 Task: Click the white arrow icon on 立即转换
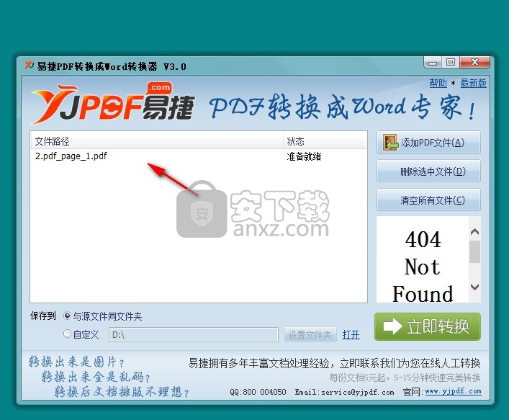tap(392, 326)
